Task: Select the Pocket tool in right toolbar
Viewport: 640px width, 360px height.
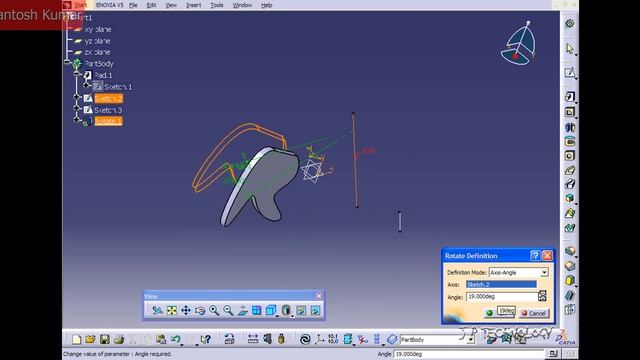Action: click(x=570, y=112)
